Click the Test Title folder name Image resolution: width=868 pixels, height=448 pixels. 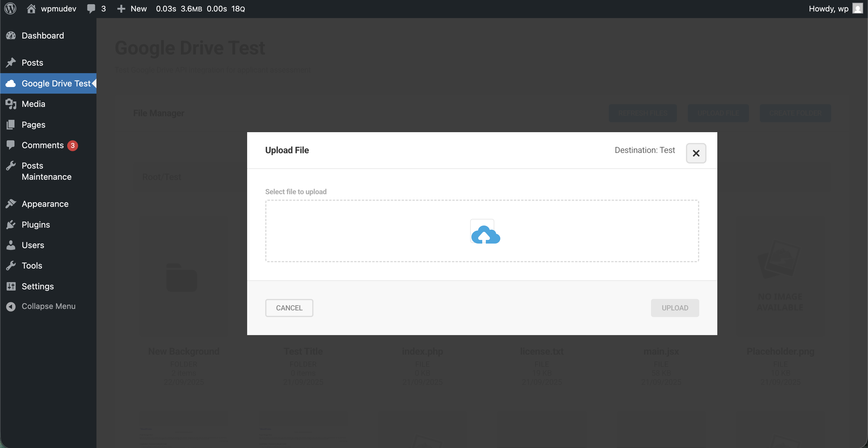[303, 351]
